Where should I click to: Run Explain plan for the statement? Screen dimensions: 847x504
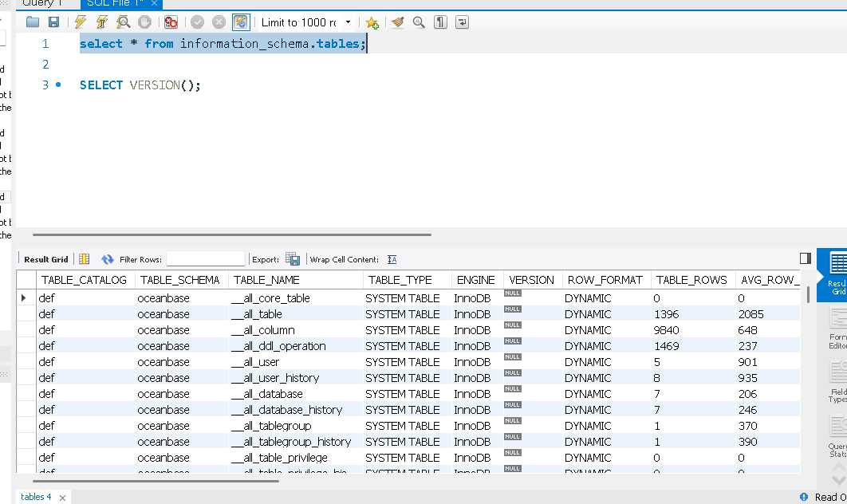pos(124,22)
